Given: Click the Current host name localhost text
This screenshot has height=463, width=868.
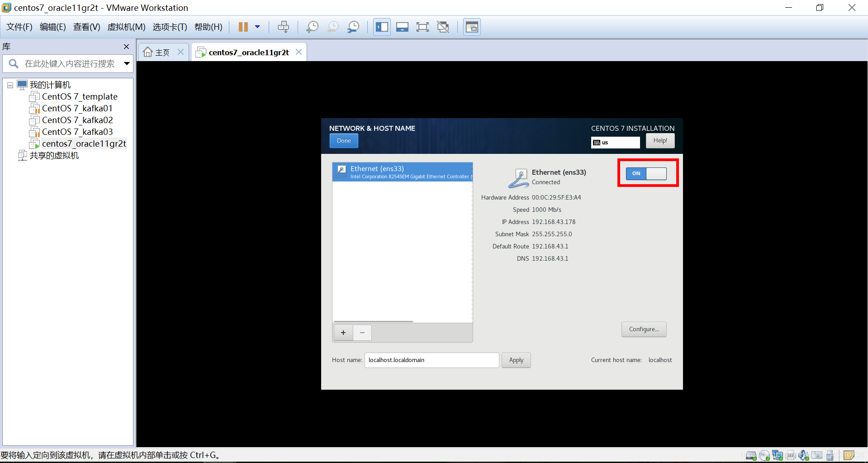Looking at the screenshot, I should (x=660, y=360).
